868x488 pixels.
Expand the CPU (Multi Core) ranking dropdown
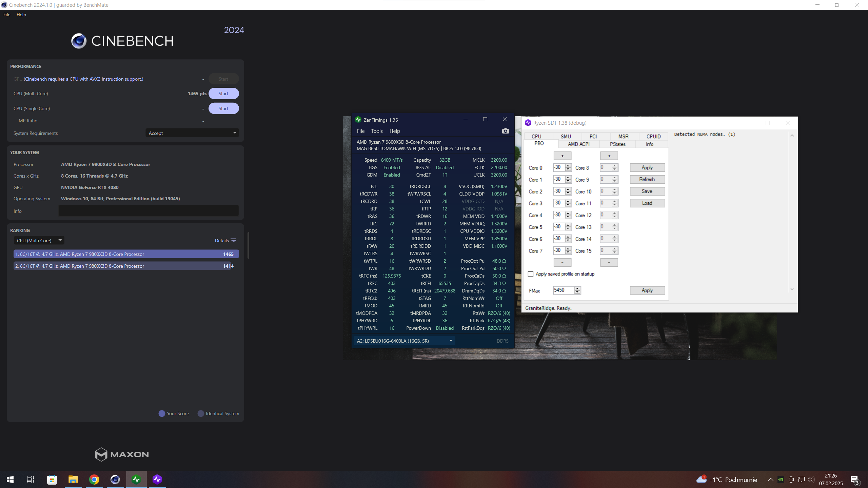pos(39,241)
